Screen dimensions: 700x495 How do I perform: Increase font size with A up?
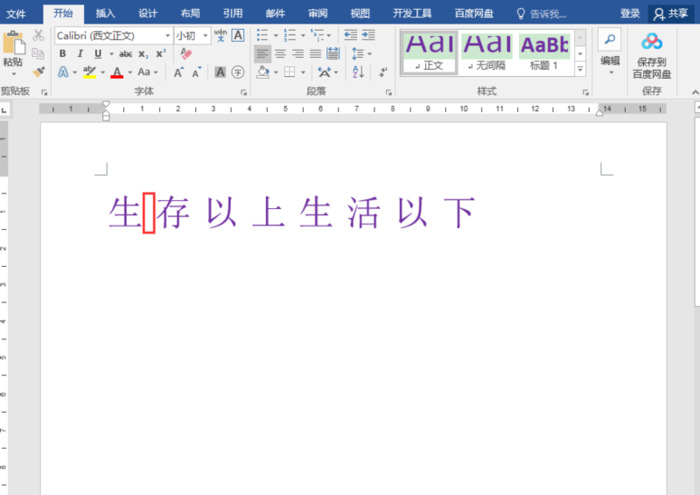[x=178, y=72]
